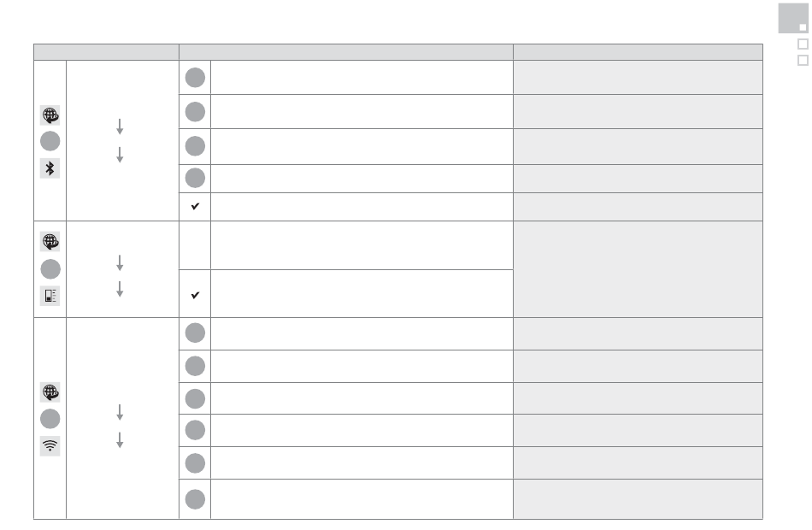Image resolution: width=812 pixels, height=530 pixels.
Task: Click the globe icon above the Wi-Fi symbol
Action: (x=50, y=392)
